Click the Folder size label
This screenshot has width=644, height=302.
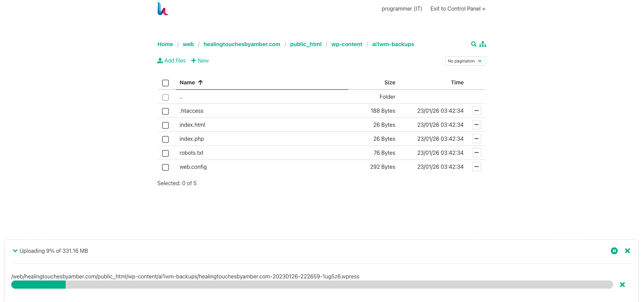click(x=387, y=97)
